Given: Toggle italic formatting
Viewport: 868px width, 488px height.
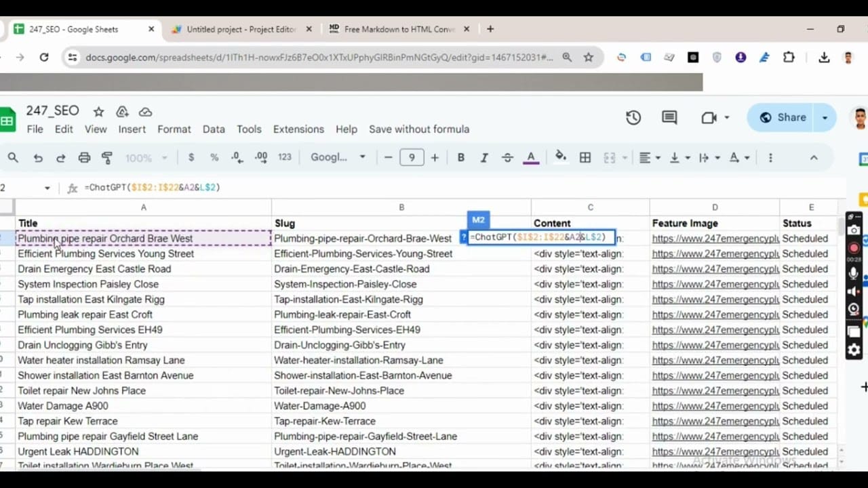Looking at the screenshot, I should pos(484,158).
